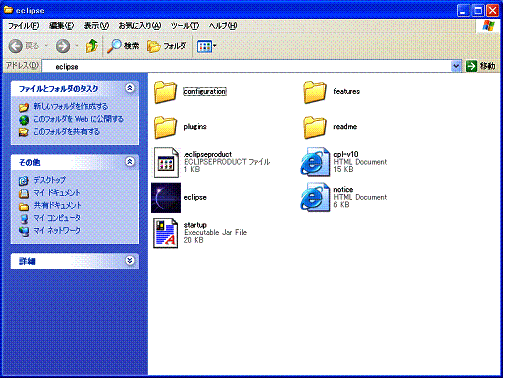
Task: Click the My Computer icon in その他
Action: pos(24,219)
